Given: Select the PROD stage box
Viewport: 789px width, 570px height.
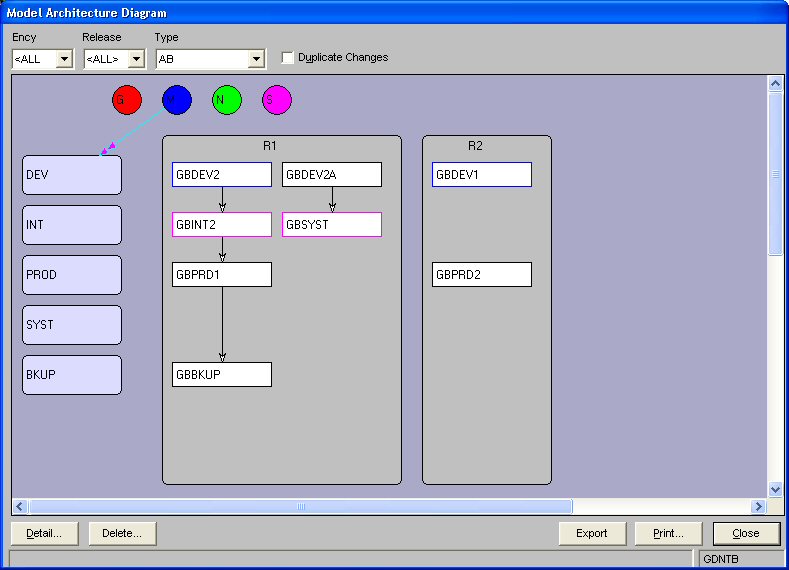Looking at the screenshot, I should [72, 275].
